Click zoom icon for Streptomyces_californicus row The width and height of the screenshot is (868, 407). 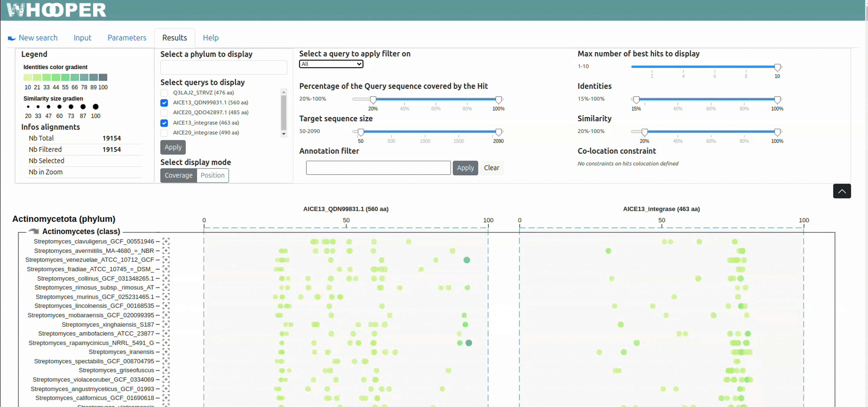166,398
